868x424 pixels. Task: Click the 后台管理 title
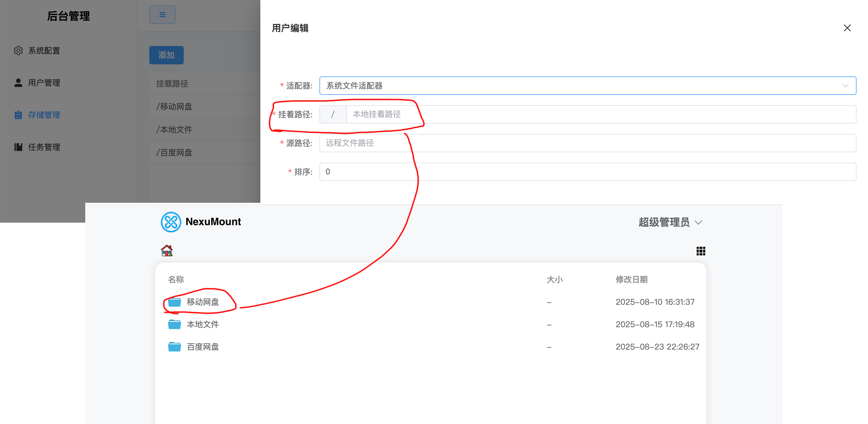click(68, 16)
